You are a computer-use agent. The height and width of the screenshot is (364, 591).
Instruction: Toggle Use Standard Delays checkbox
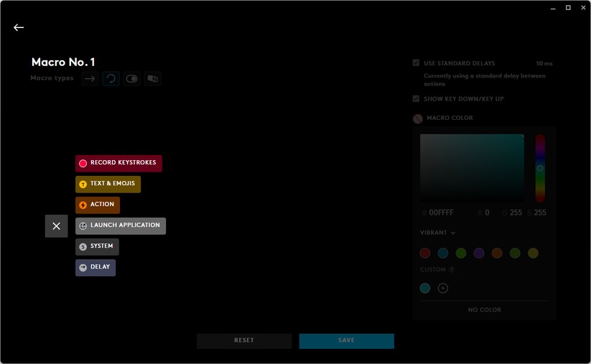tap(416, 63)
